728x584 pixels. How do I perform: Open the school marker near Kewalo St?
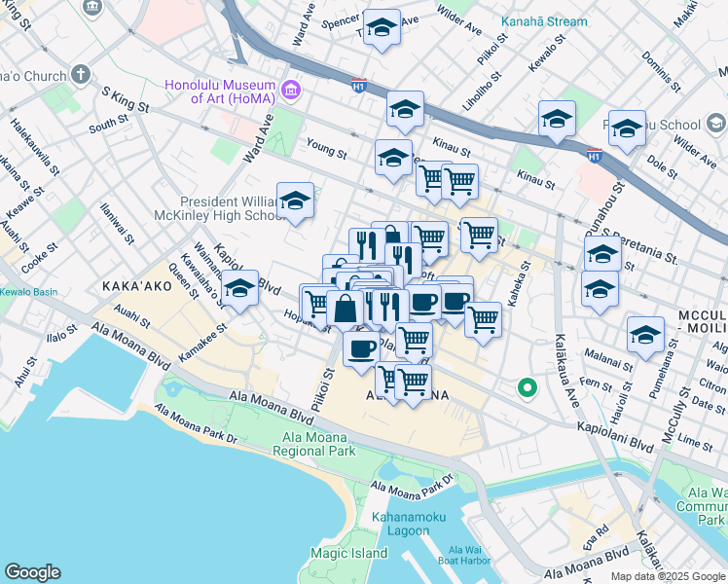pyautogui.click(x=557, y=121)
